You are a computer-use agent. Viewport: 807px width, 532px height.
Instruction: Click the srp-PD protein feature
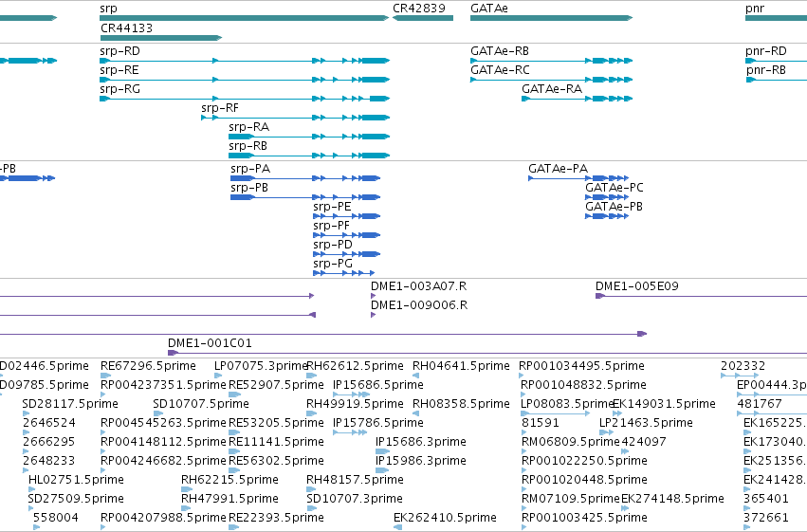[x=346, y=254]
